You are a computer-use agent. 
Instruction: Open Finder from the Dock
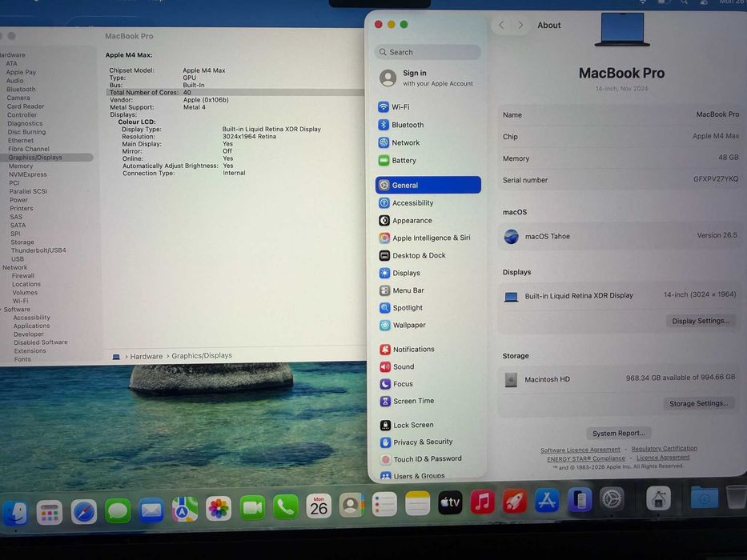[x=15, y=514]
